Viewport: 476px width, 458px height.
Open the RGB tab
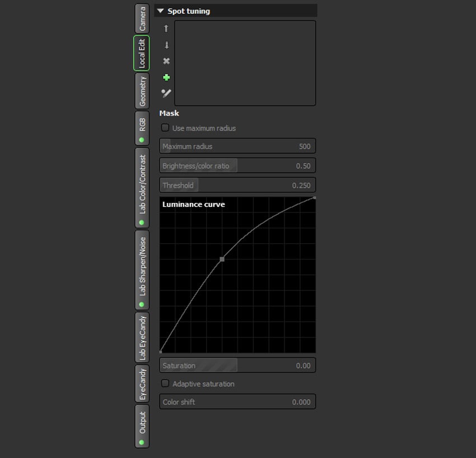click(x=142, y=128)
